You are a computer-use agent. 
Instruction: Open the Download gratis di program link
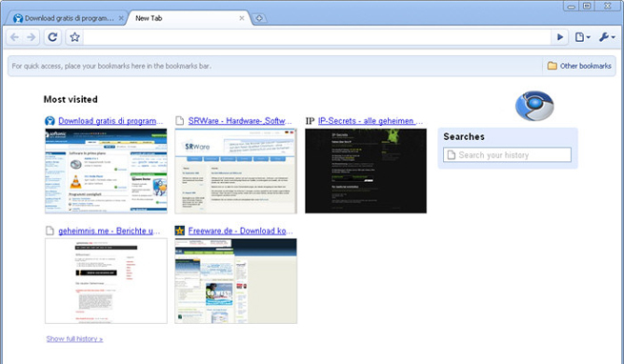(111, 121)
